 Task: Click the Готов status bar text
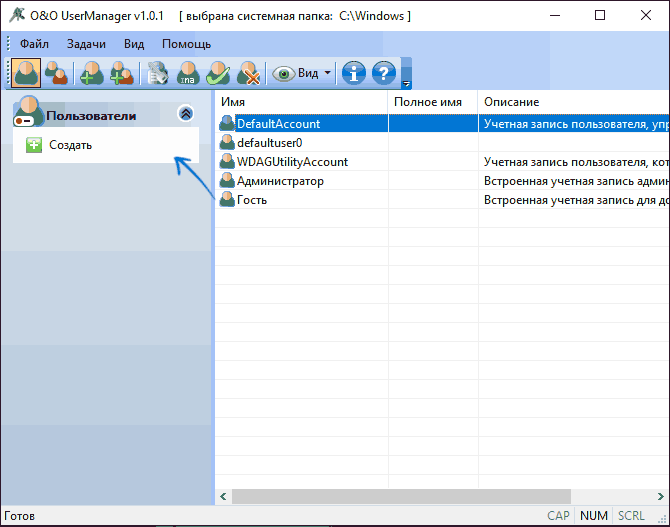pyautogui.click(x=19, y=516)
